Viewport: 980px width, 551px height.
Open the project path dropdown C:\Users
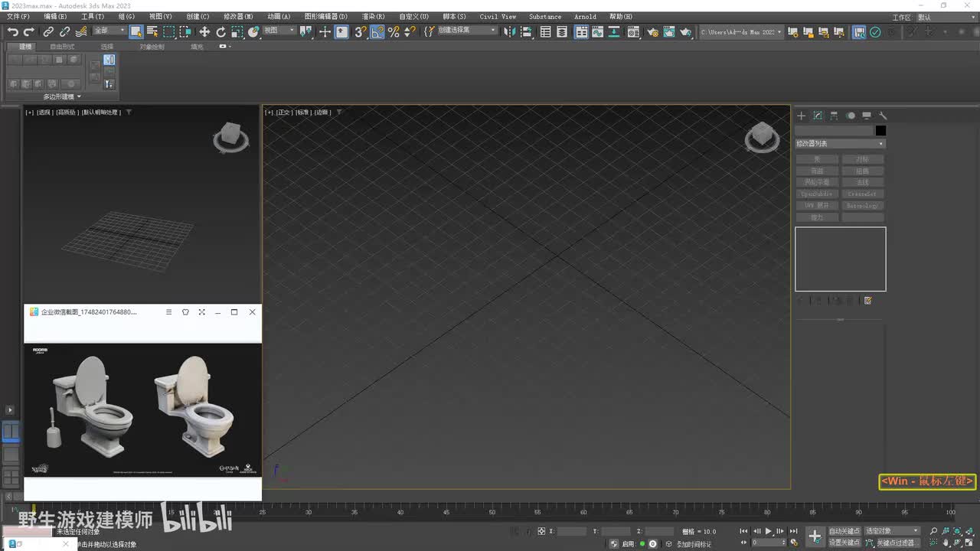coord(741,32)
